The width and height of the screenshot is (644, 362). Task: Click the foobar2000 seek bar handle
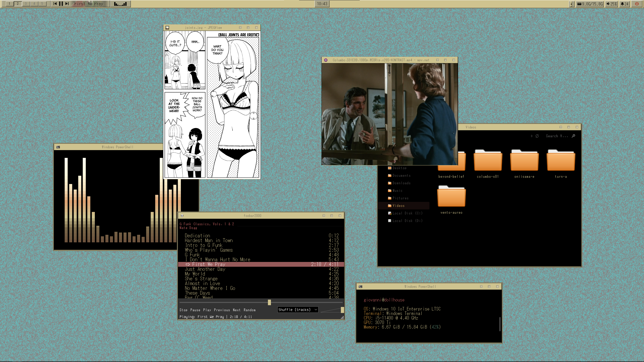pyautogui.click(x=269, y=302)
